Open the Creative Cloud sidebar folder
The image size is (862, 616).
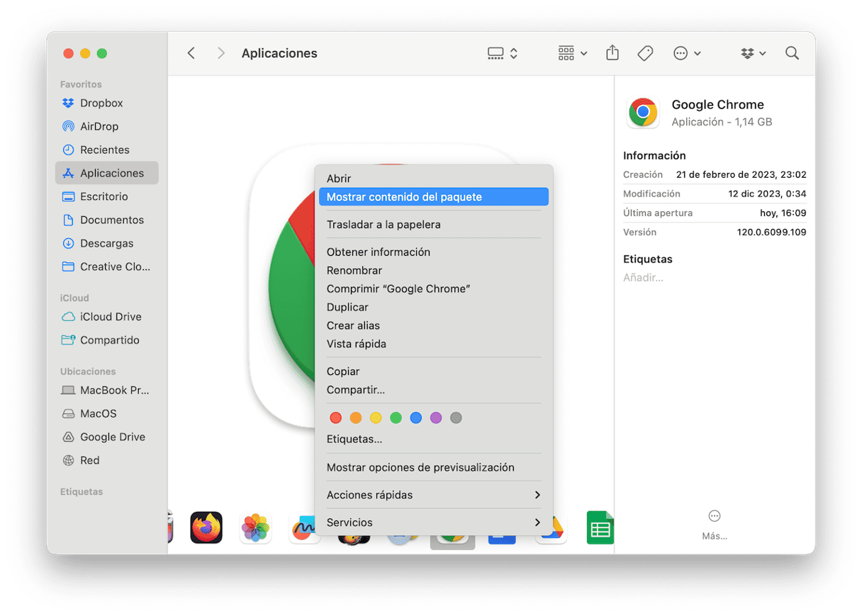(106, 267)
